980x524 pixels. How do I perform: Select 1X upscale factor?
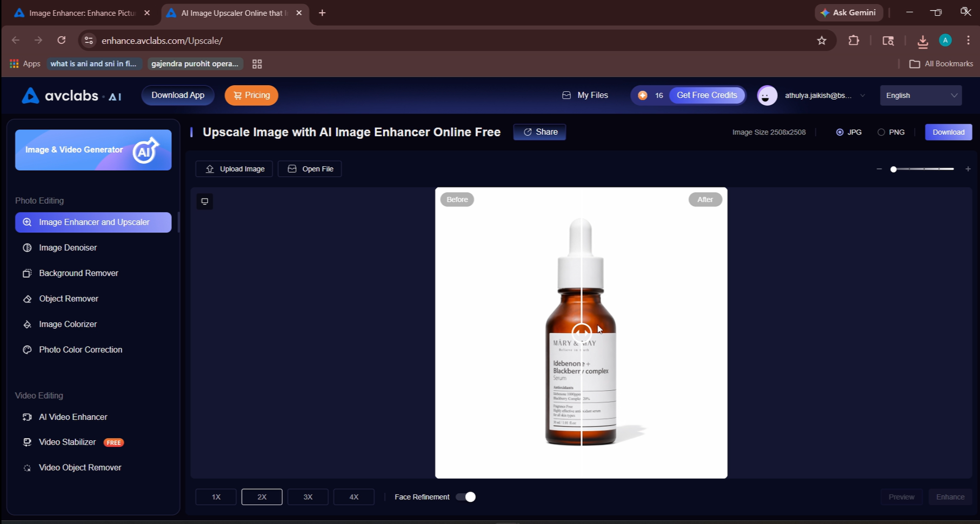click(216, 497)
